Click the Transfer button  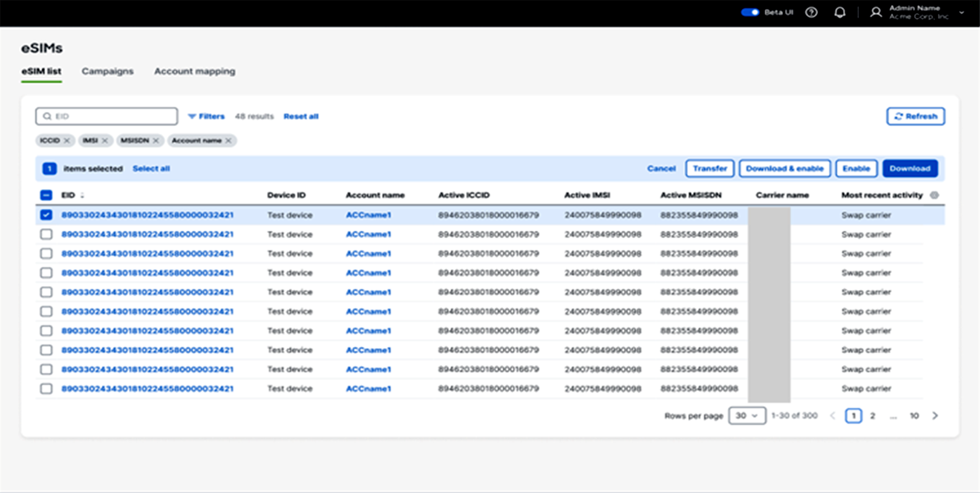pos(710,168)
